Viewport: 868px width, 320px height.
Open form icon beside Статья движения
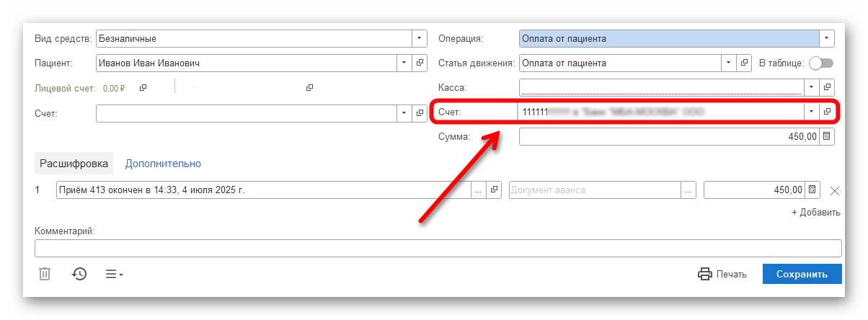pos(744,63)
